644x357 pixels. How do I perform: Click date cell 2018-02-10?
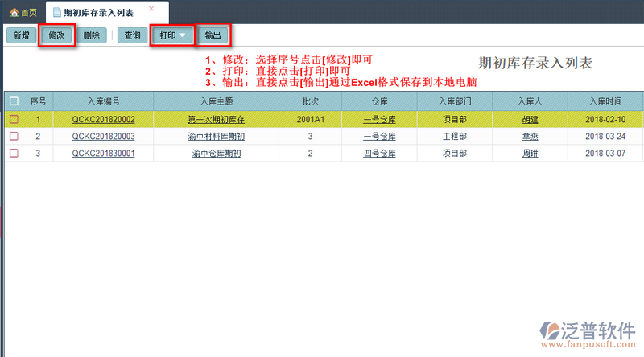click(605, 120)
